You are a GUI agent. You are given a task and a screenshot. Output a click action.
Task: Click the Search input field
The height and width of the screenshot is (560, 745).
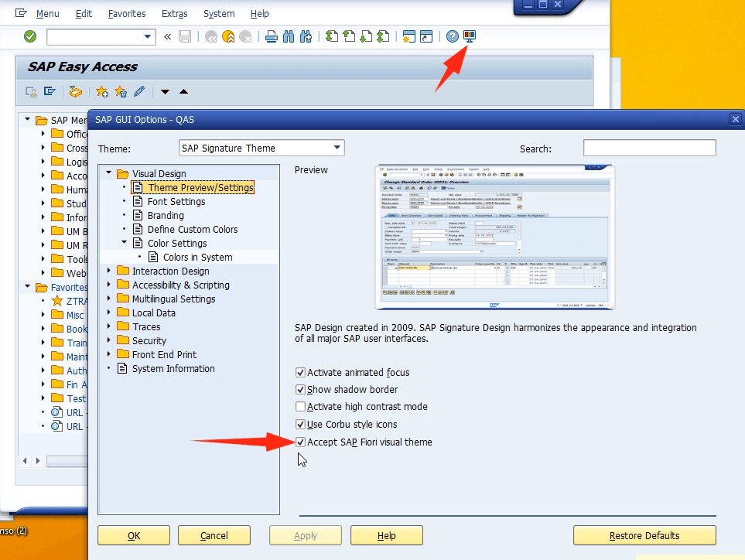(x=650, y=148)
